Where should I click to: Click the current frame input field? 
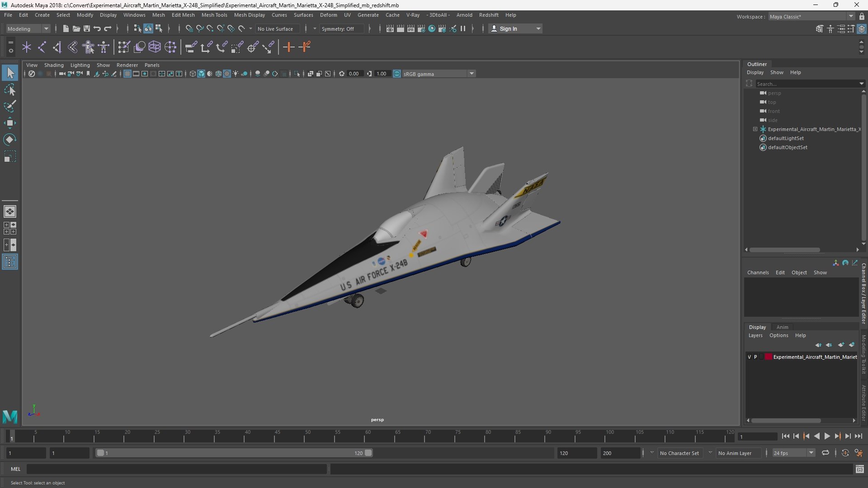757,436
